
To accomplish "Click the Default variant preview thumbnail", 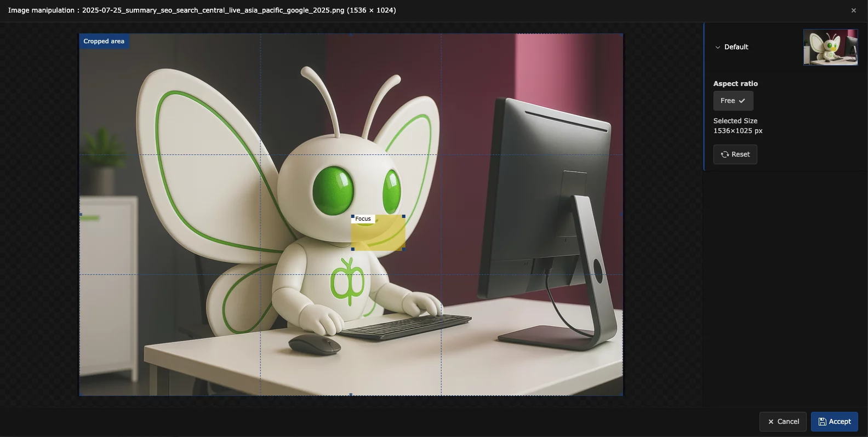I will 830,47.
